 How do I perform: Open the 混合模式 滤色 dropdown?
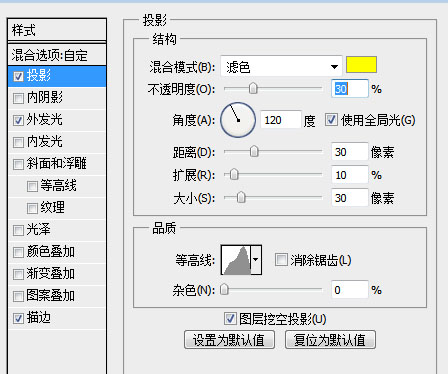tap(281, 66)
